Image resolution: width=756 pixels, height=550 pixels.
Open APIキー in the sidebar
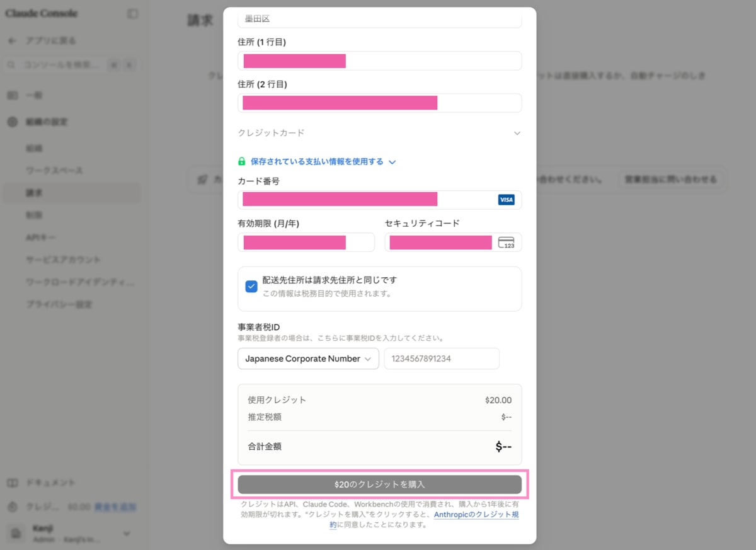click(41, 238)
